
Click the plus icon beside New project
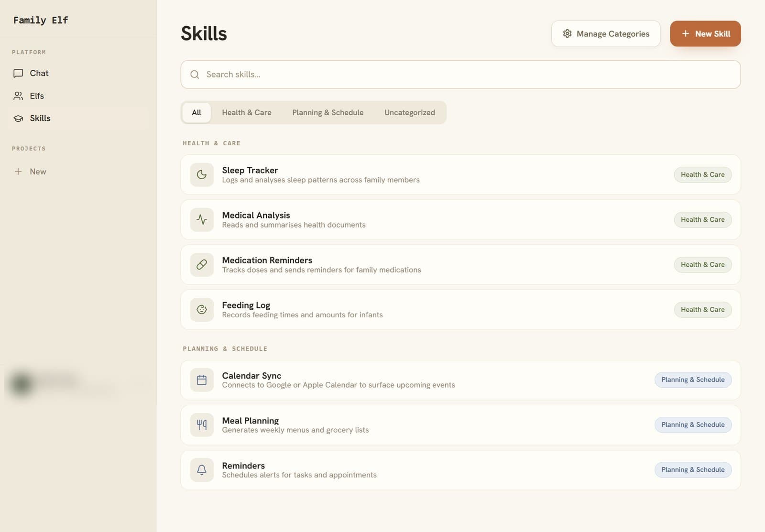tap(18, 172)
